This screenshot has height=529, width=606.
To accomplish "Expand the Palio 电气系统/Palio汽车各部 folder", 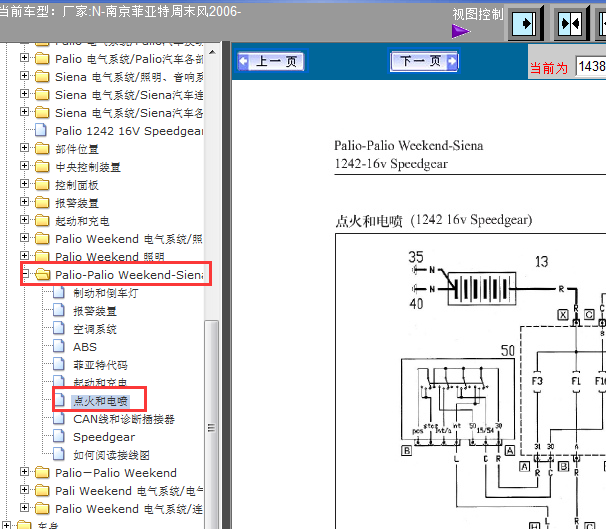I will (x=24, y=58).
